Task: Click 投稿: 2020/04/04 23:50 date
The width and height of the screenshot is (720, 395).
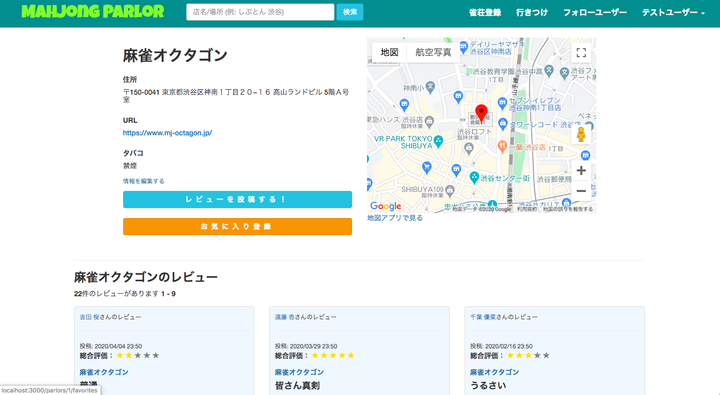Action: coord(111,346)
